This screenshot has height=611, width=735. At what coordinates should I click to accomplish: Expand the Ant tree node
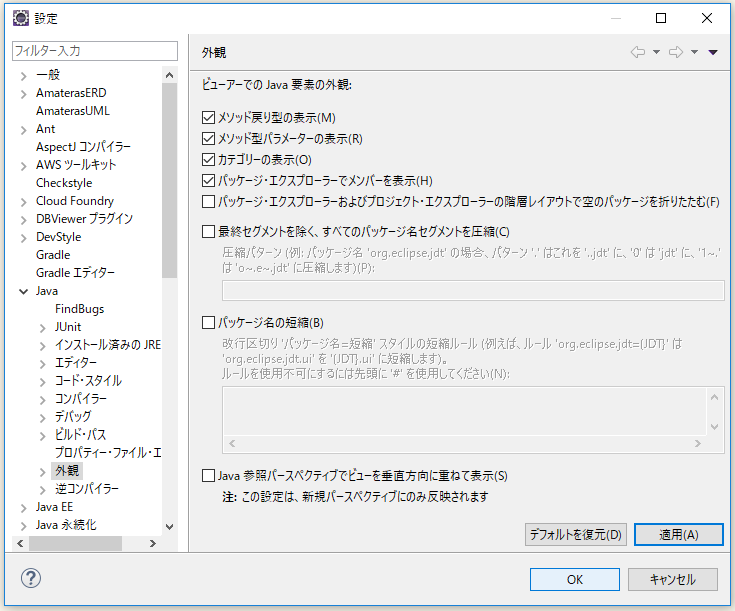23,130
